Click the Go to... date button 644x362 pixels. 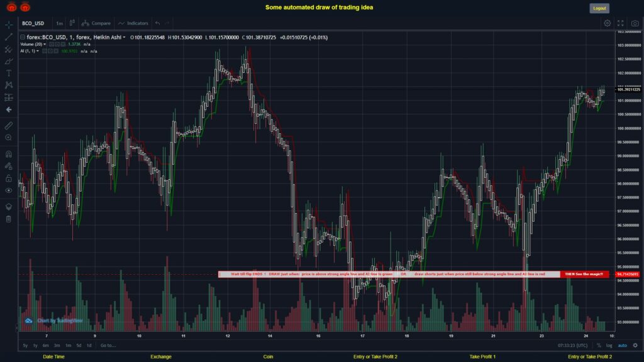point(108,346)
